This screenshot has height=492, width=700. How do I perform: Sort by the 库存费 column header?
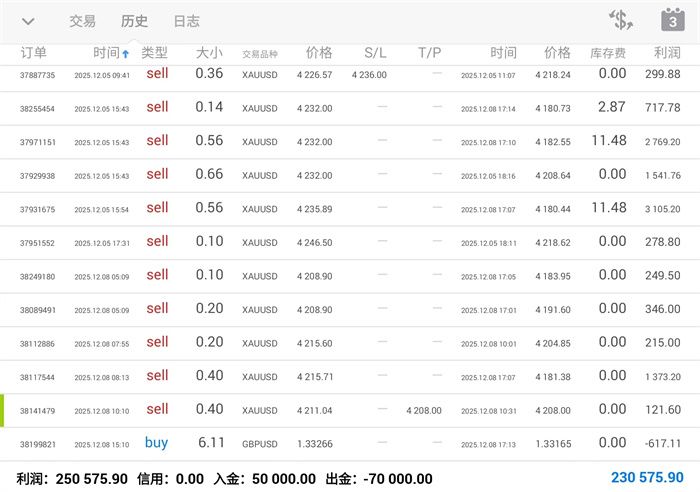[x=608, y=53]
